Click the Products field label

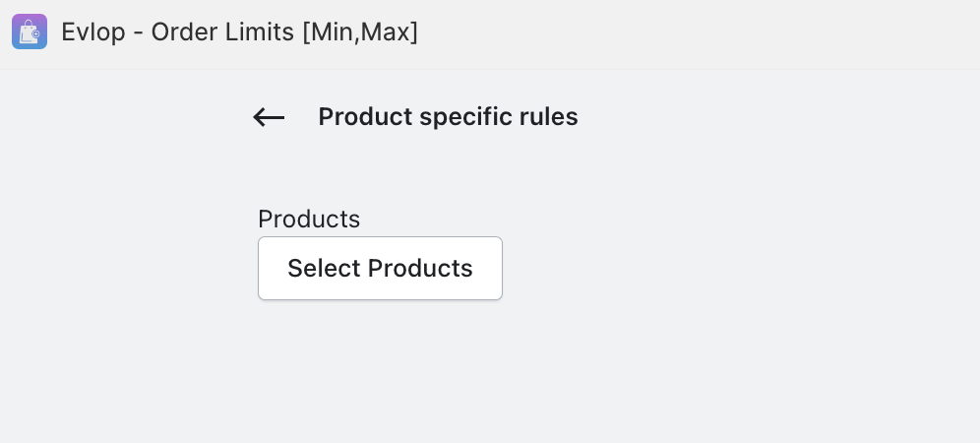click(309, 219)
